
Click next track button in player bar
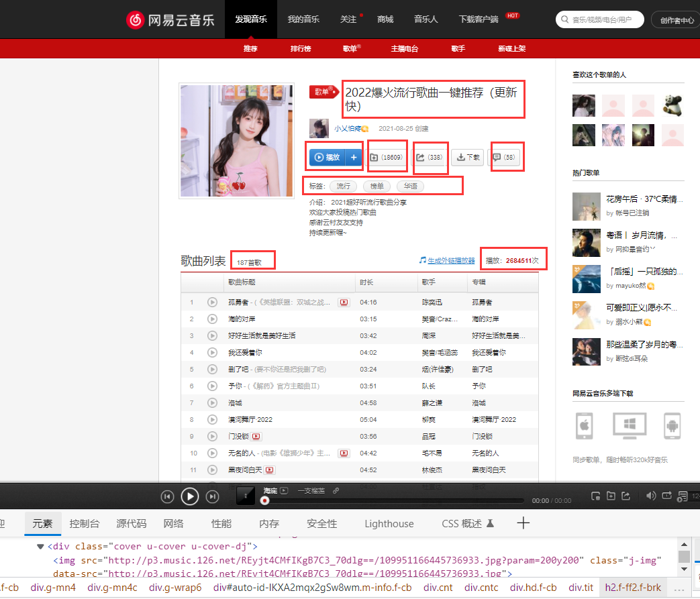point(213,496)
